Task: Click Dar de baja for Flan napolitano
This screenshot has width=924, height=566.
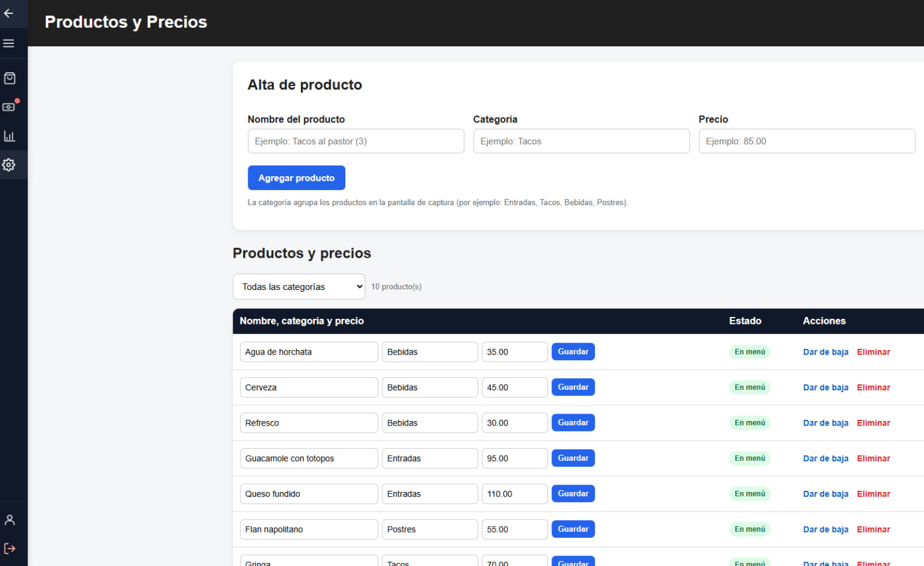Action: pyautogui.click(x=826, y=530)
